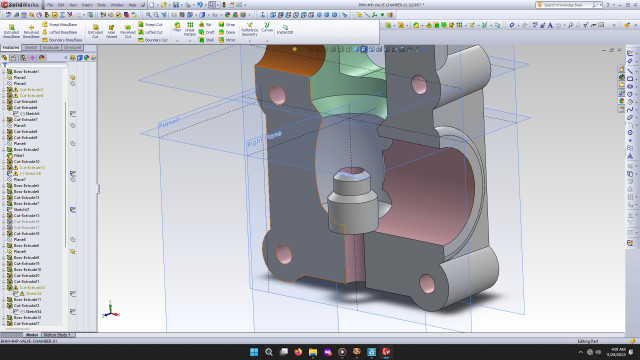Open Windows Start menu
The height and width of the screenshot is (360, 640).
pyautogui.click(x=254, y=352)
